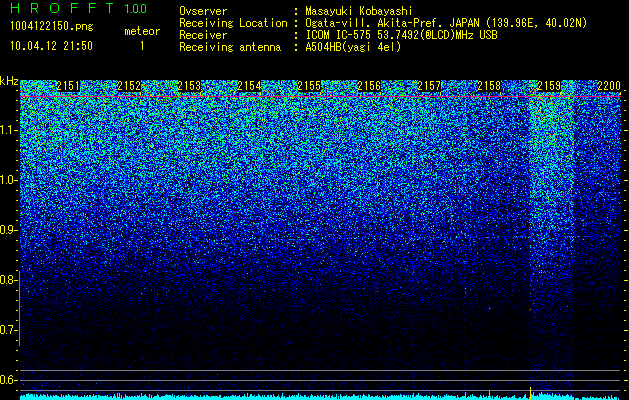Click the Receiver label
This screenshot has height=400, width=629.
[x=203, y=35]
